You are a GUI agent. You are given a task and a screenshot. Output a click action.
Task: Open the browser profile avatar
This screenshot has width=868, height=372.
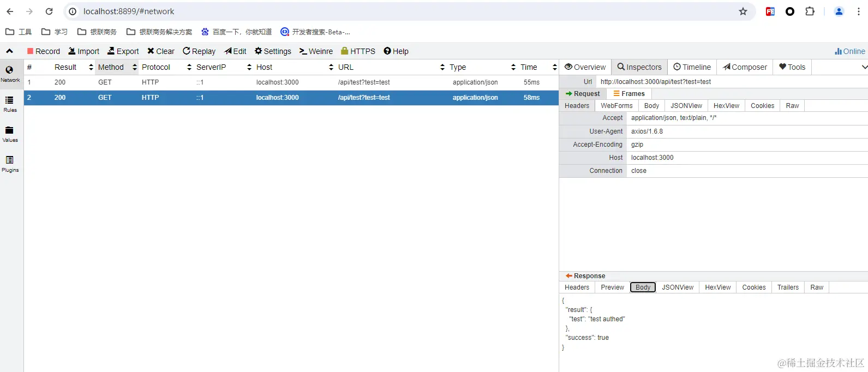[x=839, y=11]
